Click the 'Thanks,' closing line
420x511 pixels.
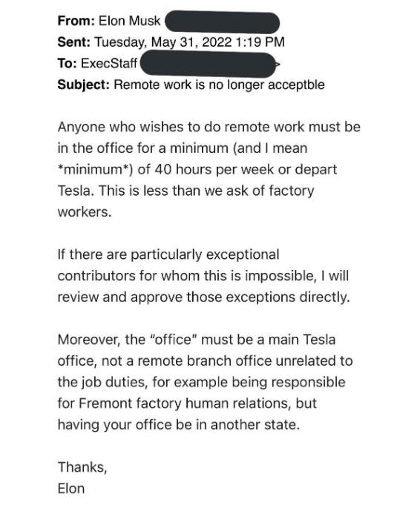pyautogui.click(x=82, y=467)
